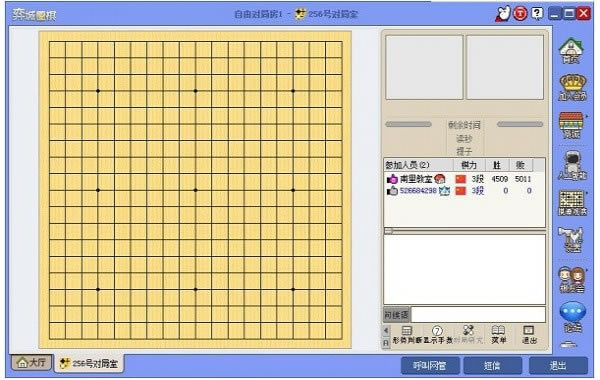Click the splitter handle above the chat area
The width and height of the screenshot is (600, 380).
389,231
